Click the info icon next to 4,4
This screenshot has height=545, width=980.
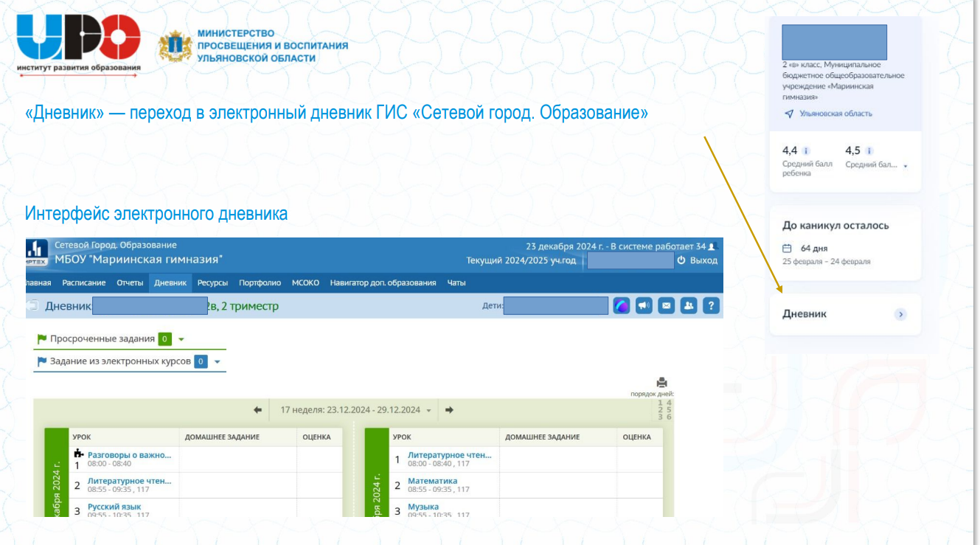point(805,151)
